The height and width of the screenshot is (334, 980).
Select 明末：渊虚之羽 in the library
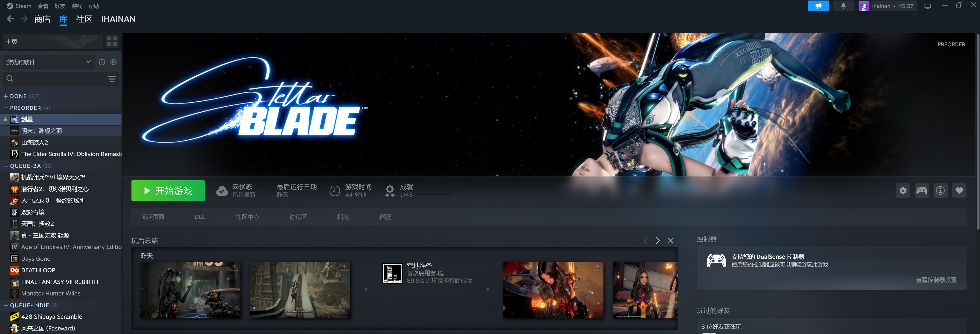click(x=61, y=131)
